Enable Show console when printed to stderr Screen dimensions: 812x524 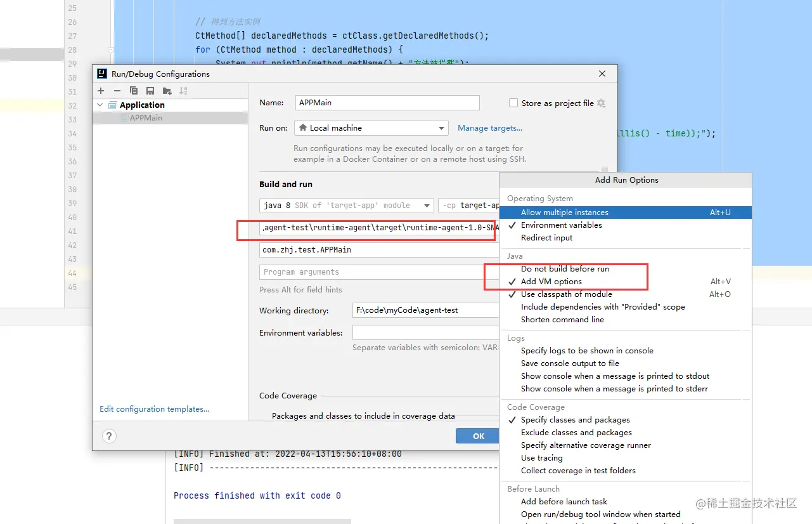(626, 389)
